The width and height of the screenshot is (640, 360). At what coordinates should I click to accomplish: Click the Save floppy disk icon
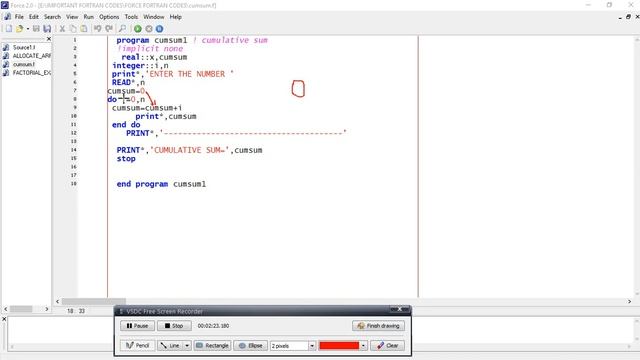click(x=36, y=29)
